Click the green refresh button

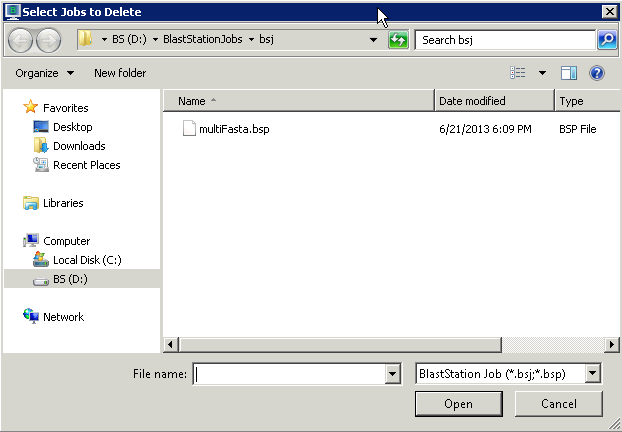[x=398, y=40]
